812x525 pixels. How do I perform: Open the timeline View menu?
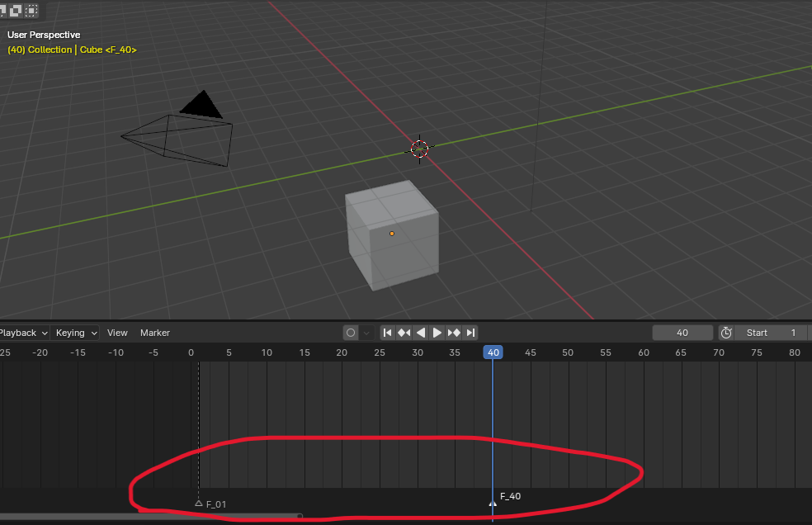[x=117, y=333]
